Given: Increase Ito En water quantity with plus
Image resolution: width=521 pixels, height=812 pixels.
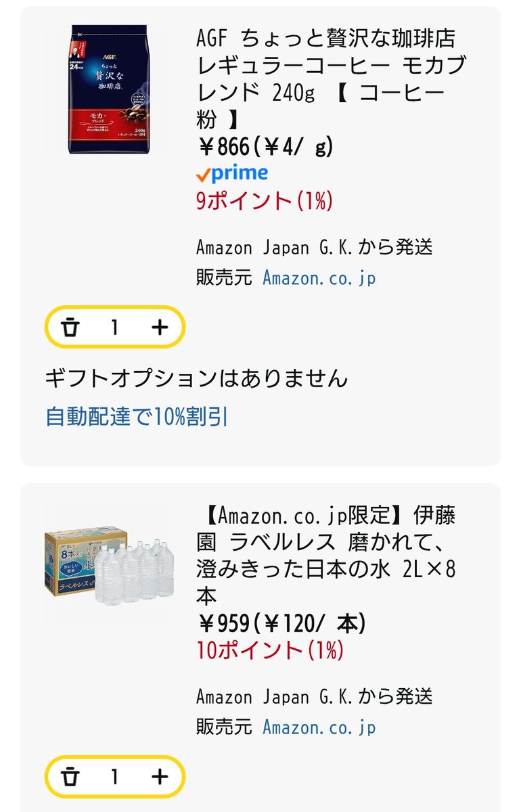Looking at the screenshot, I should coord(160,777).
